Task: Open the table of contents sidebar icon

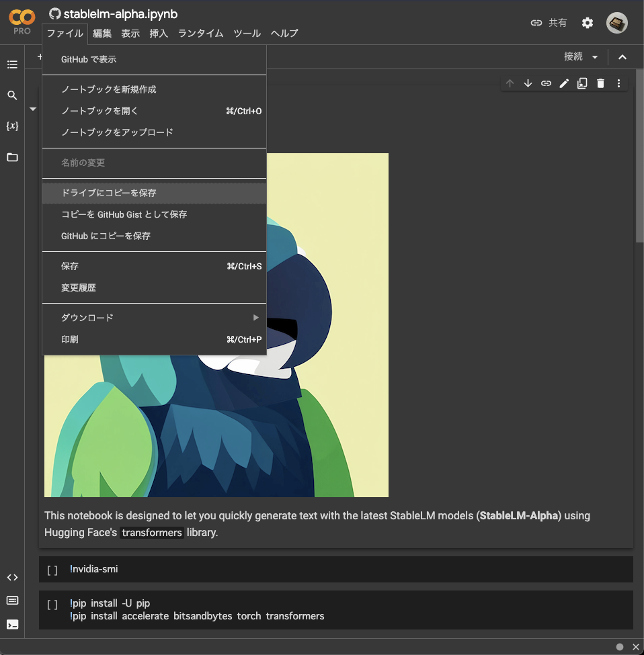Action: (x=12, y=64)
